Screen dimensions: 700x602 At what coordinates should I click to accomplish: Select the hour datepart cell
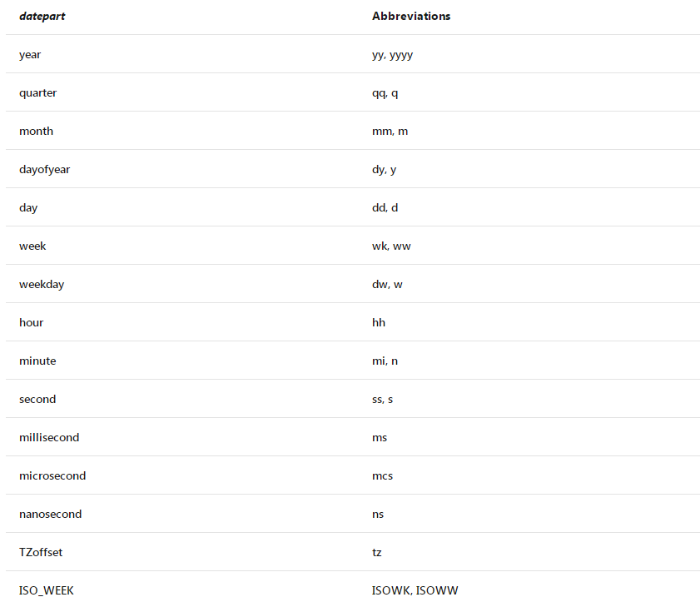coord(32,323)
